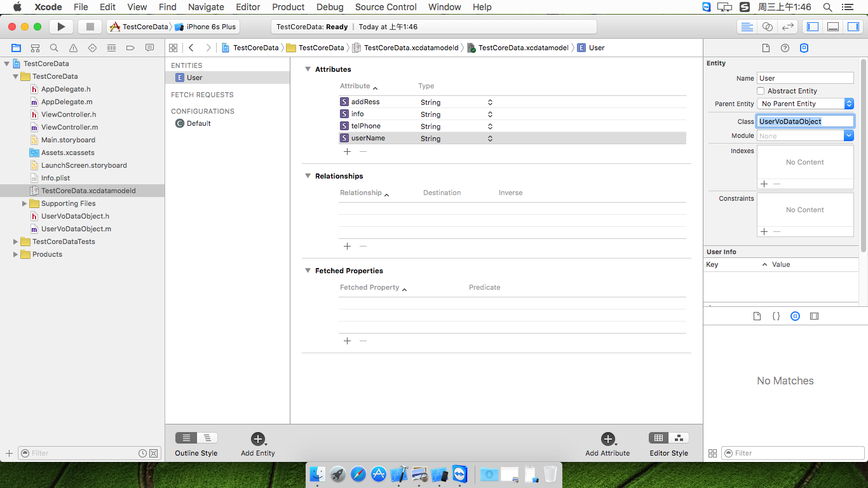This screenshot has height=488, width=868.
Task: Open the Media library
Action: click(x=814, y=316)
